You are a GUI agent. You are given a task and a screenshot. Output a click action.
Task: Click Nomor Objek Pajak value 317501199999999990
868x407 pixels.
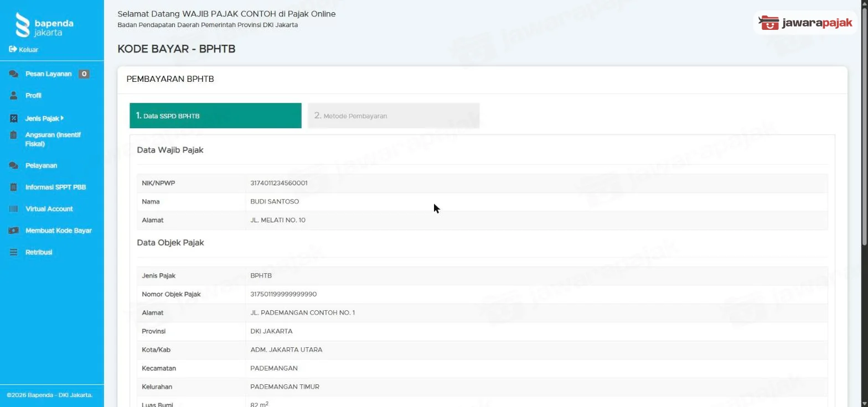[283, 294]
